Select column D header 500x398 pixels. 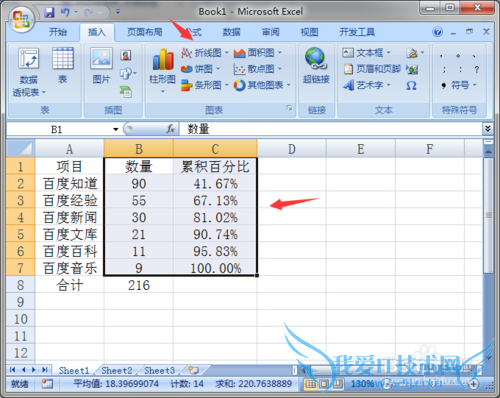pos(292,149)
